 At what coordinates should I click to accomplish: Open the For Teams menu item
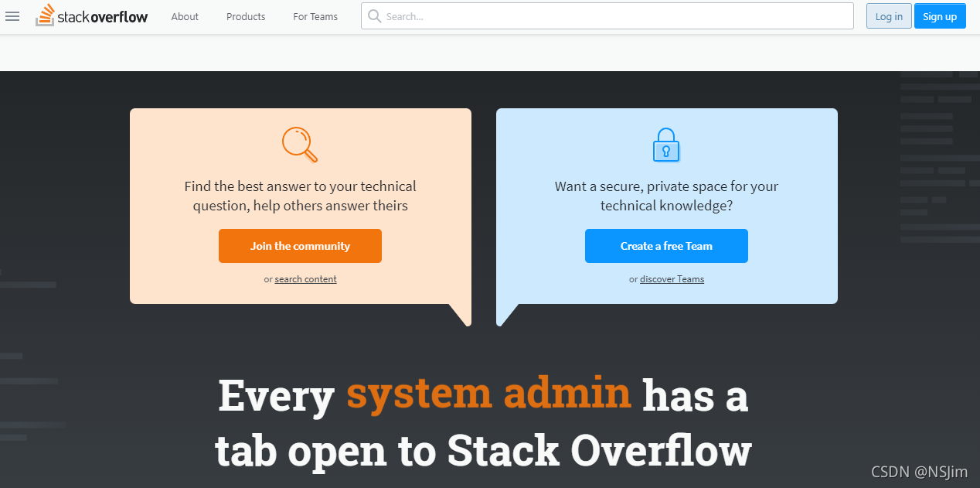click(315, 16)
